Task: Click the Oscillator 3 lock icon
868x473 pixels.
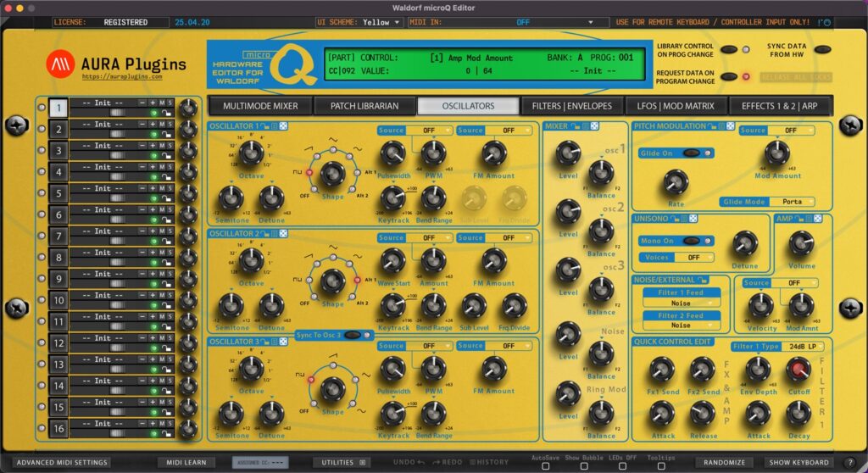Action: click(x=265, y=342)
